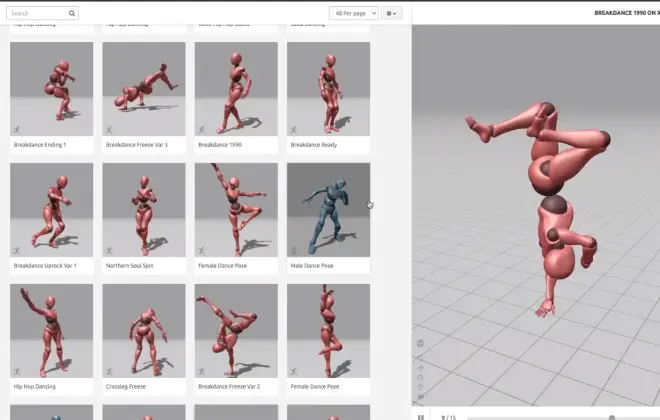Toggle skeleton view in the 3D viewer
The width and height of the screenshot is (660, 420).
420,343
